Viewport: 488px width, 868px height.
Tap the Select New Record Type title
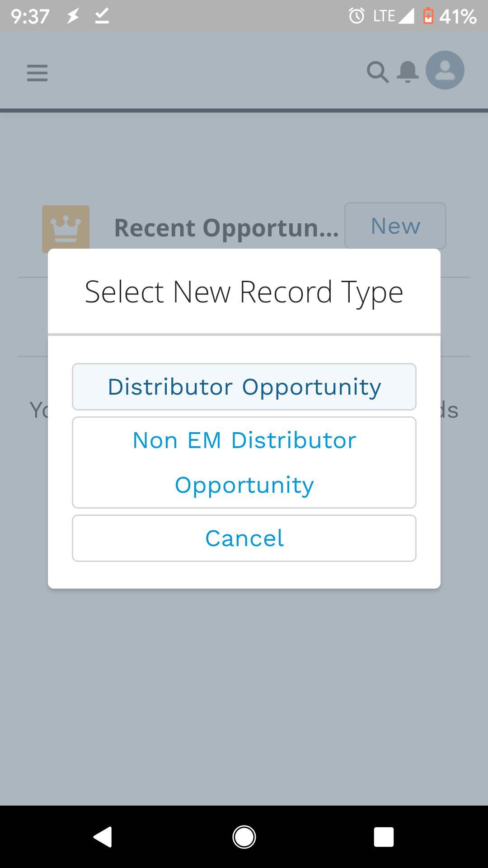(x=244, y=292)
